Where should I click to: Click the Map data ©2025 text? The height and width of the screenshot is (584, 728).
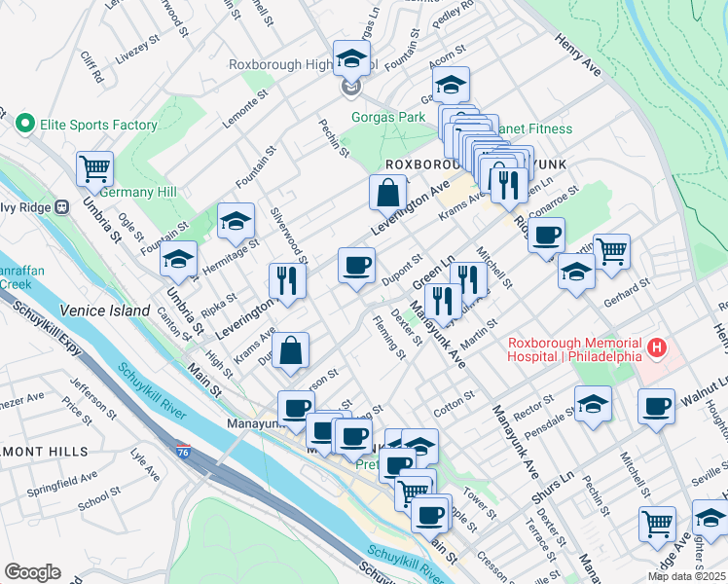pos(687,576)
